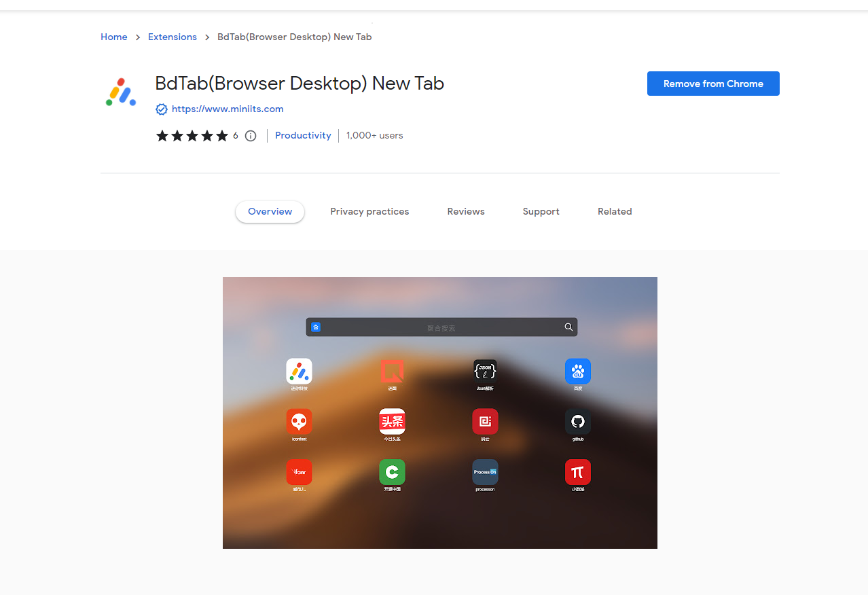Switch to the Privacy practices tab
Viewport: 868px width, 595px height.
(369, 212)
